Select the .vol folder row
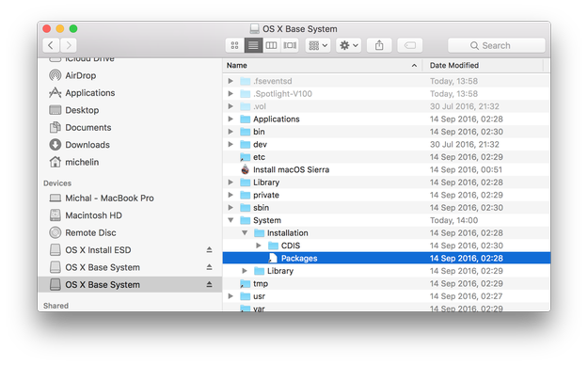This screenshot has height=365, width=588. [x=387, y=106]
